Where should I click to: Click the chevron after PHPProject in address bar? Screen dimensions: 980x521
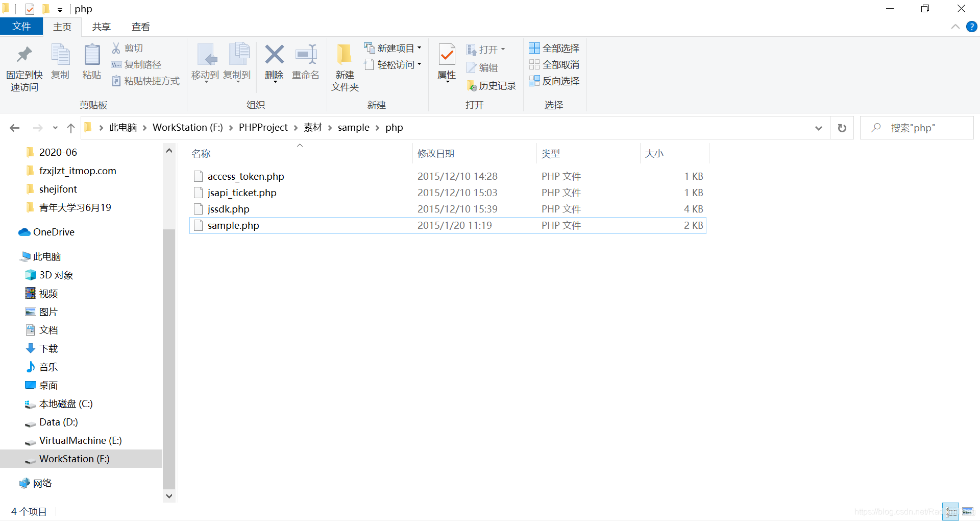tap(296, 128)
